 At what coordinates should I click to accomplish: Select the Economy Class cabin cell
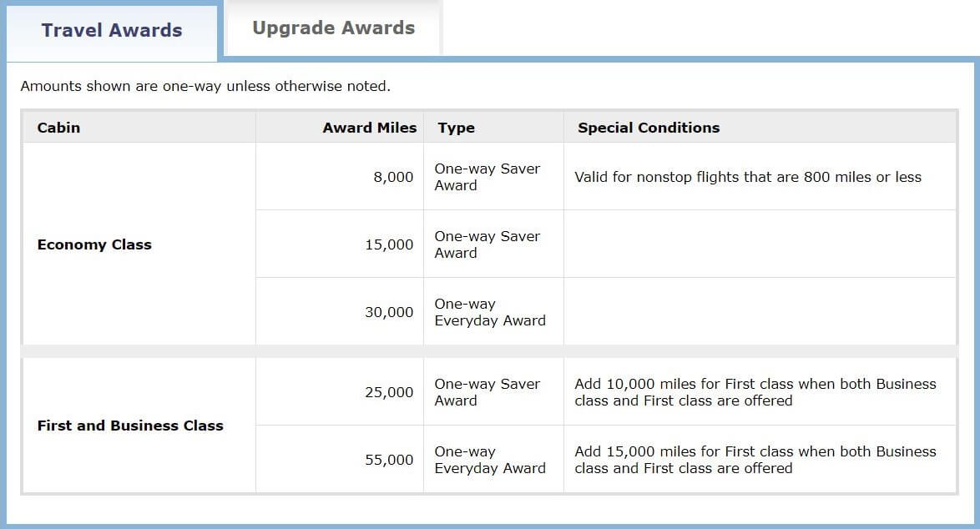pyautogui.click(x=94, y=244)
